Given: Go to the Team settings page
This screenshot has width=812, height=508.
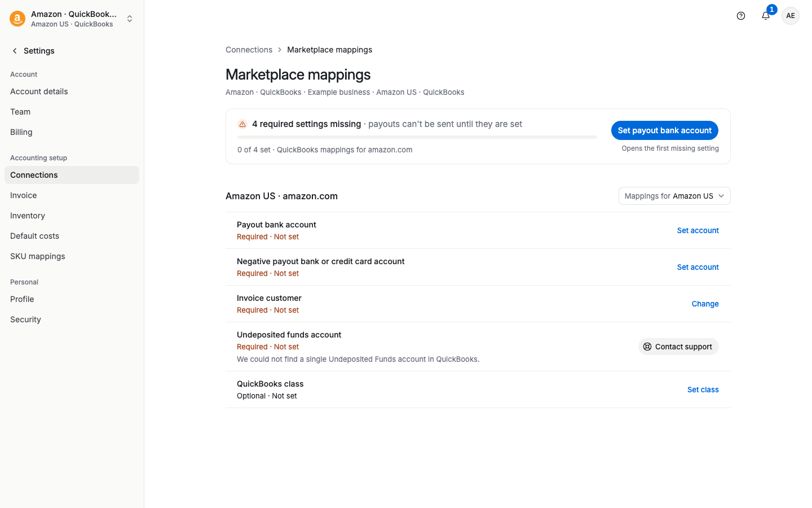Looking at the screenshot, I should pyautogui.click(x=72, y=112).
